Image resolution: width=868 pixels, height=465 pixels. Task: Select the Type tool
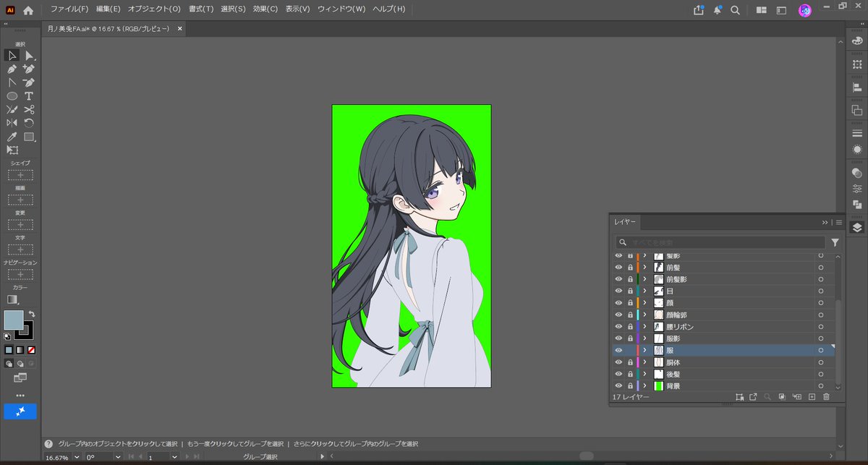[x=29, y=95]
